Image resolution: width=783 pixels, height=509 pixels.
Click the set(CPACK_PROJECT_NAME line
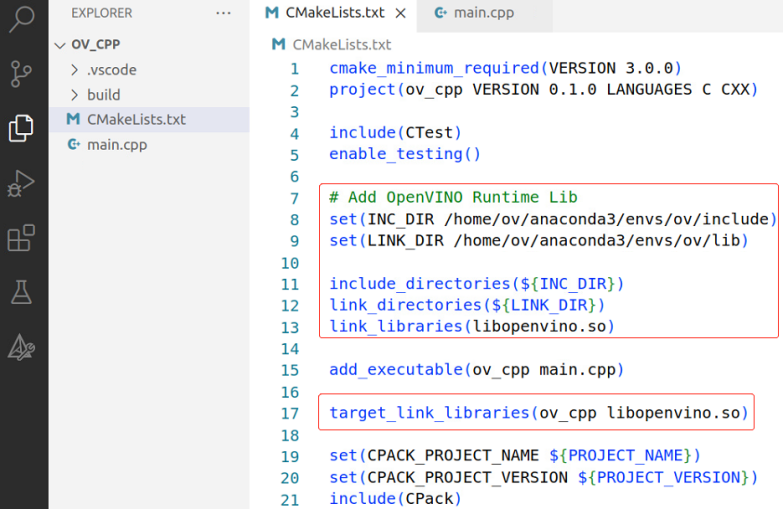click(x=515, y=456)
